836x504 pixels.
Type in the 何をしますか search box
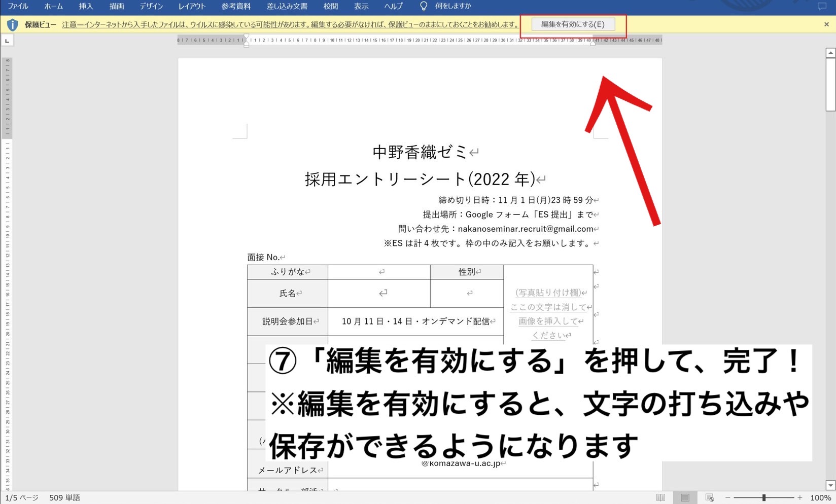point(453,6)
